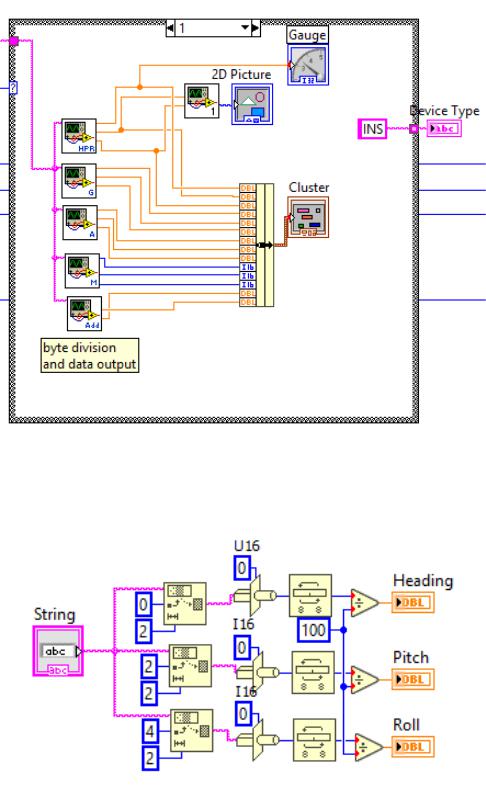
Task: Click the Cluster indicator terminal
Action: point(309,217)
